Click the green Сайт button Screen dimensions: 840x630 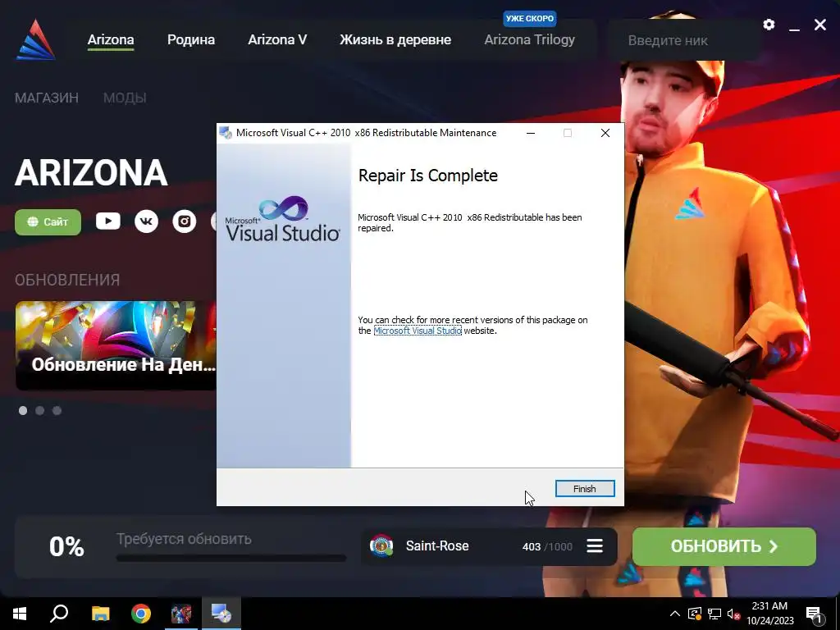[x=48, y=221]
